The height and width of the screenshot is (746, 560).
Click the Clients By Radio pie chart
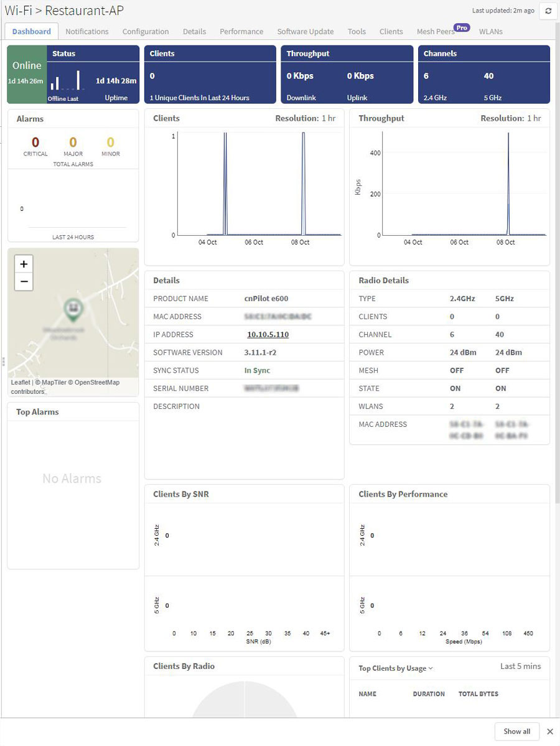coord(245,699)
